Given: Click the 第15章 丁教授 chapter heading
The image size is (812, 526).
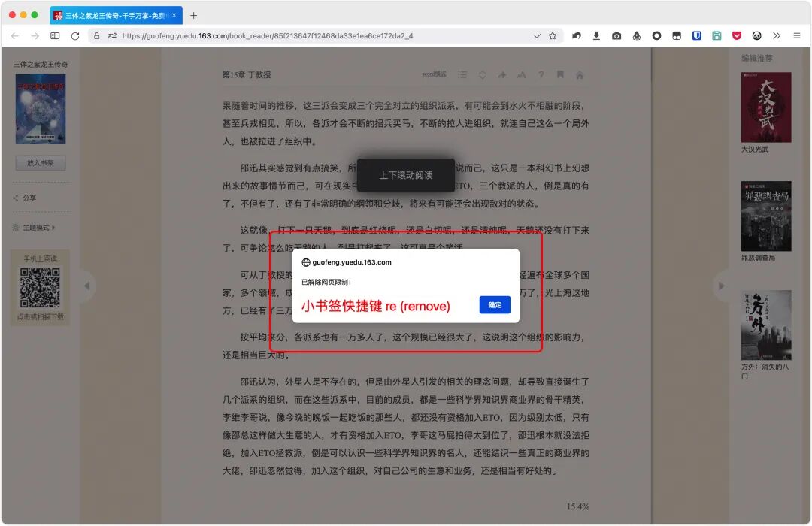Looking at the screenshot, I should point(247,75).
